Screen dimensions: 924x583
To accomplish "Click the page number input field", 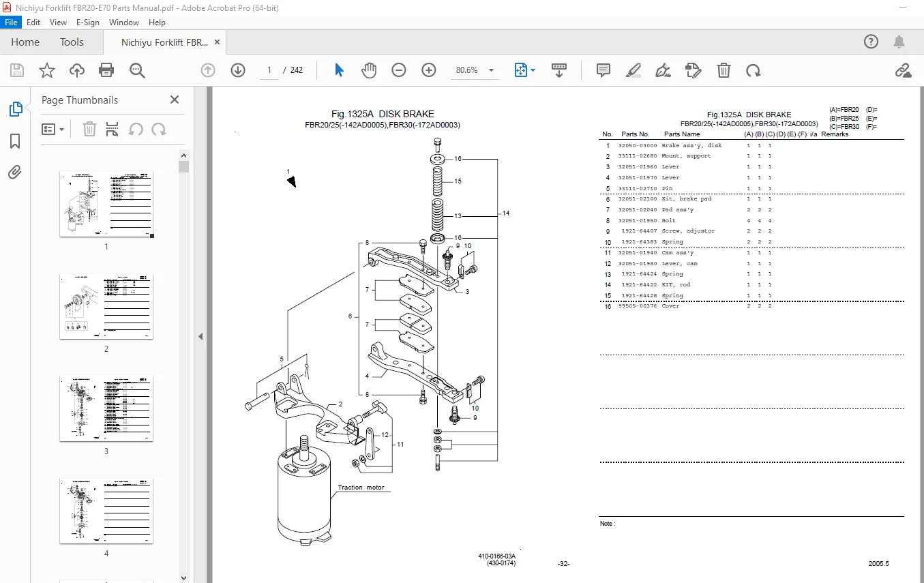I will (269, 70).
